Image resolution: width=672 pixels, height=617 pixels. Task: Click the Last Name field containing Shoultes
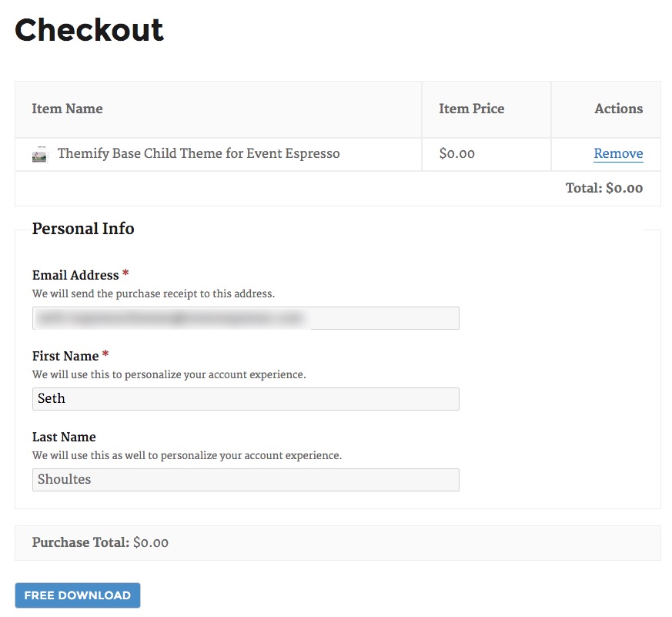pos(246,479)
